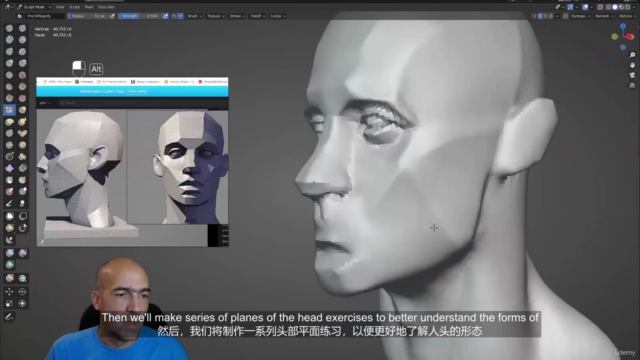Select the Draw sculpt brush

click(9, 28)
